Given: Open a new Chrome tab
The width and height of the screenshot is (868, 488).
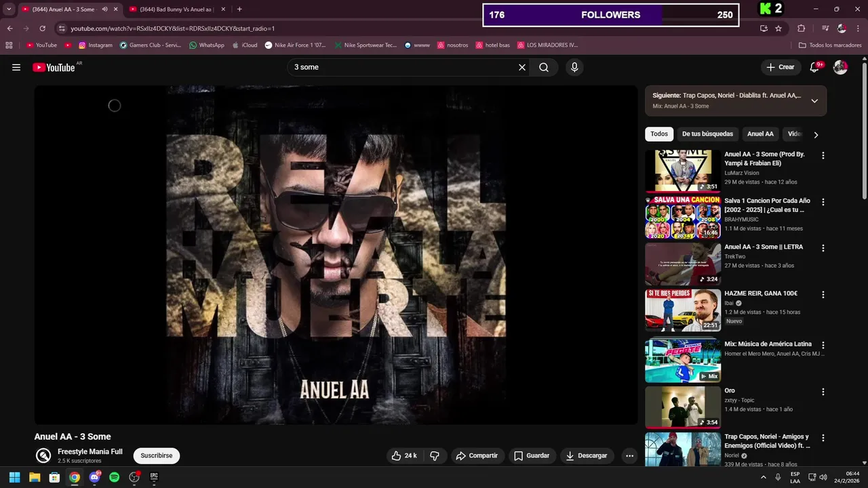Looking at the screenshot, I should click(x=239, y=9).
